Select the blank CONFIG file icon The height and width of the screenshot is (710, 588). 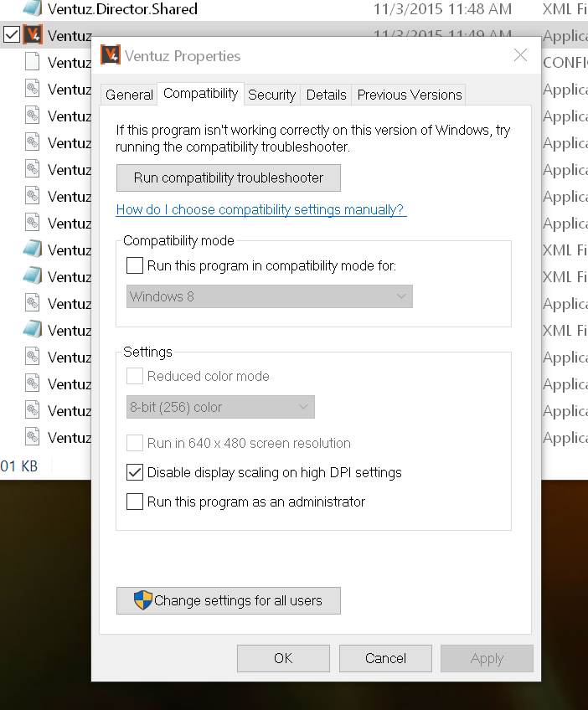pyautogui.click(x=32, y=62)
